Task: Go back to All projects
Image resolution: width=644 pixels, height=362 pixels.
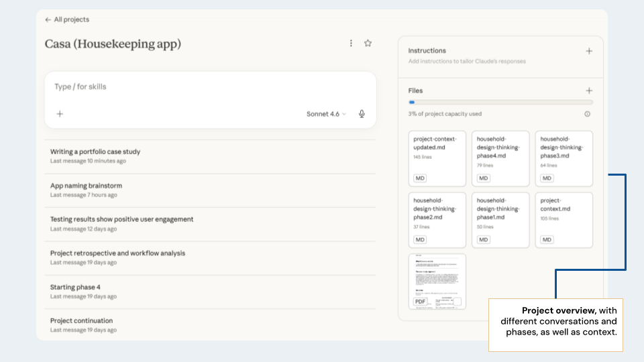Action: [67, 19]
